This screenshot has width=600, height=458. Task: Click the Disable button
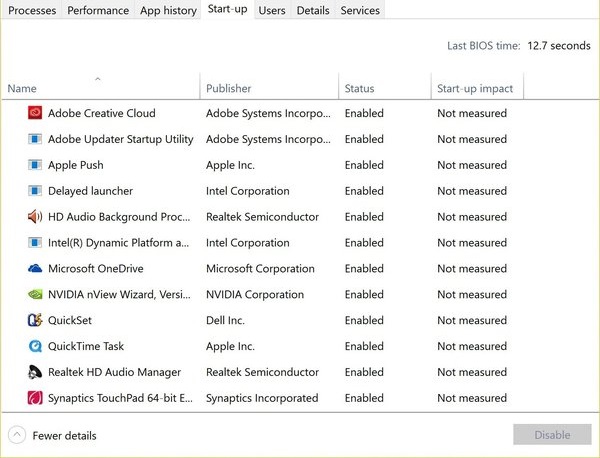552,435
